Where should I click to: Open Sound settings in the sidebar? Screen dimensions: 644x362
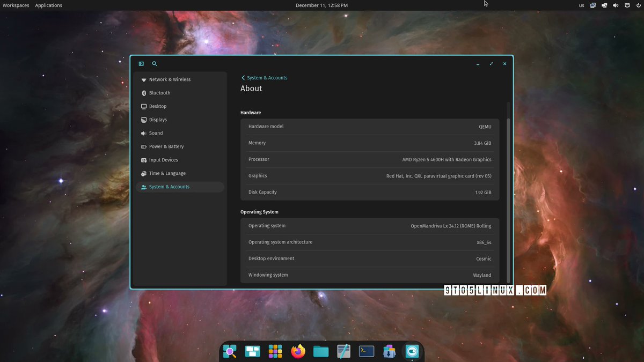180,133
